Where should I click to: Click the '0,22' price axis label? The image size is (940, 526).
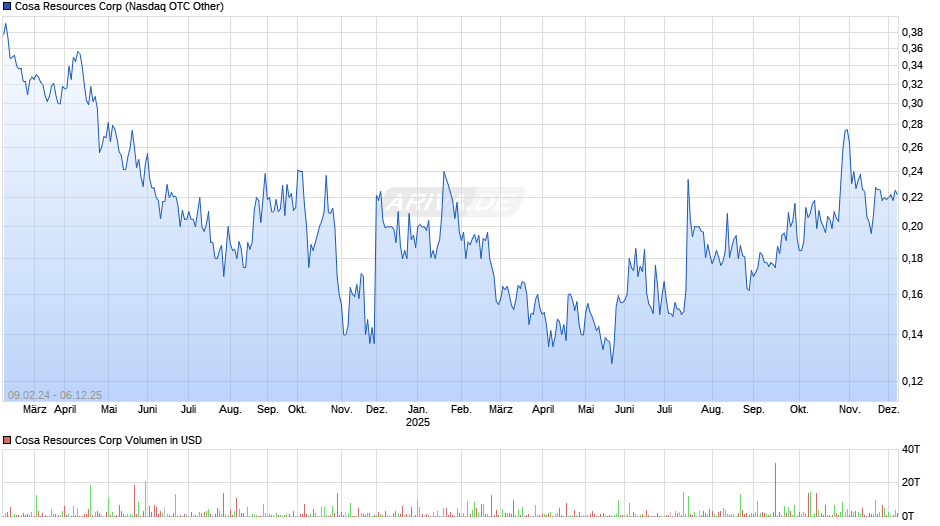click(x=912, y=197)
